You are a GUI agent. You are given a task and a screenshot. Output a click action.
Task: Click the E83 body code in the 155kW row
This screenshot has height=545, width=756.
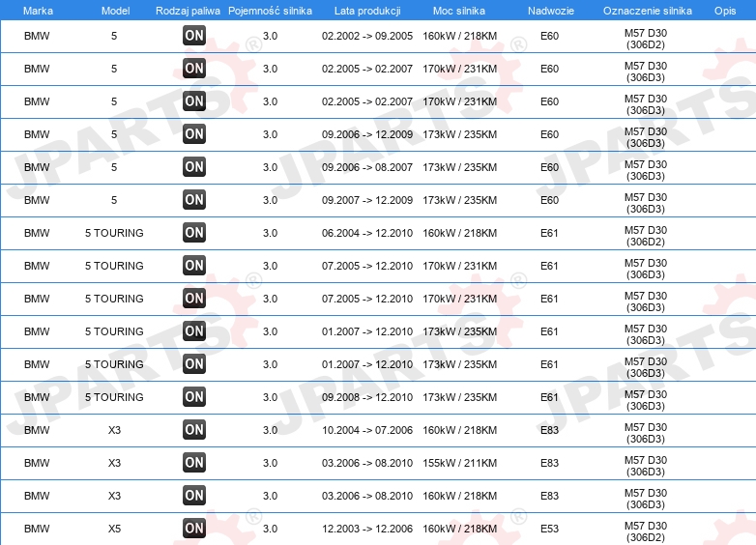click(x=549, y=463)
